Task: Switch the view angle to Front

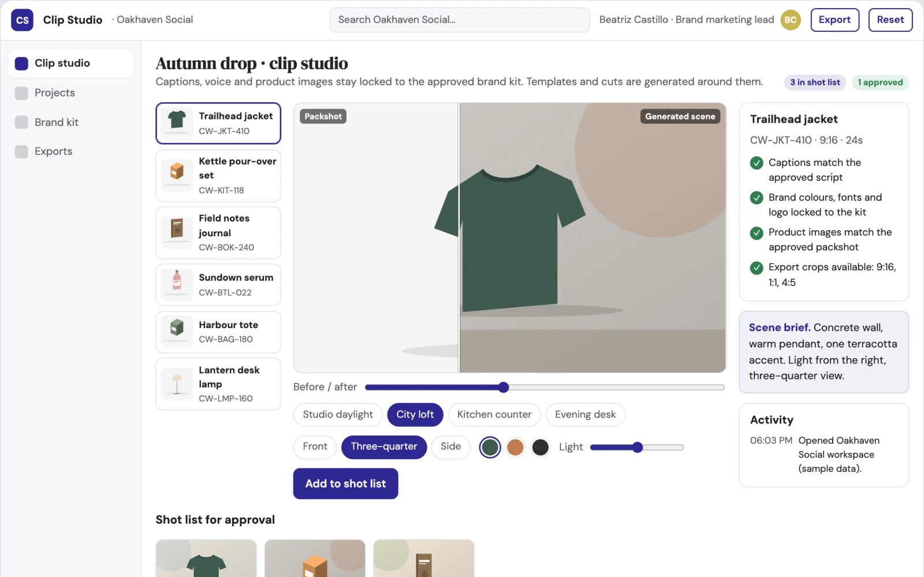Action: click(x=315, y=447)
